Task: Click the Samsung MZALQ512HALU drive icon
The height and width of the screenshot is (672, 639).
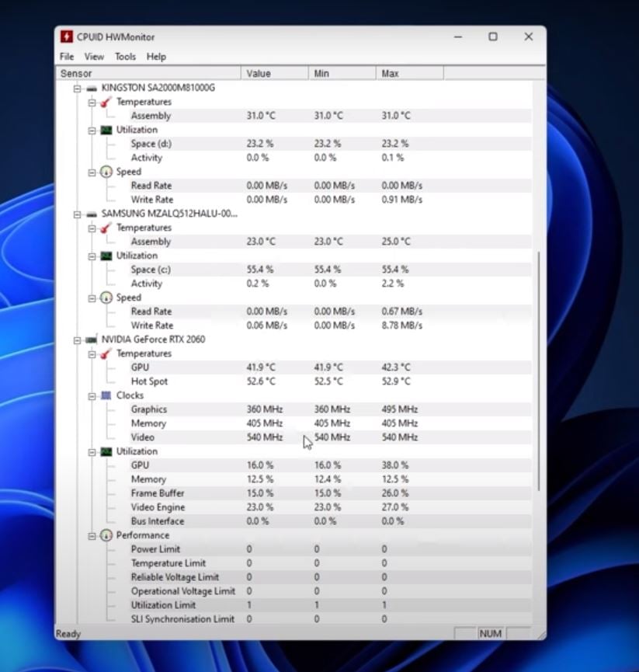Action: [92, 214]
